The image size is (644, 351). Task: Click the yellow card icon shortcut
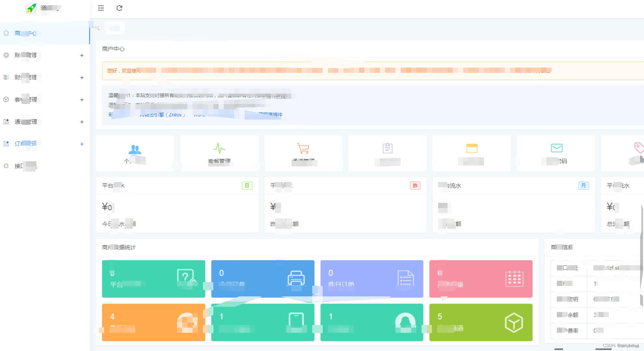[x=472, y=148]
